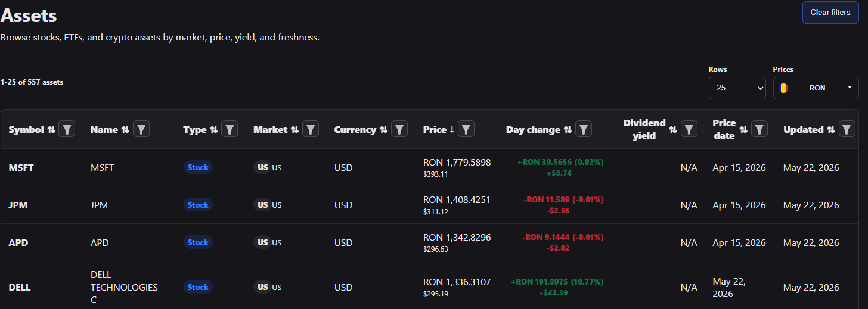Sort by Updated using sort arrows
868x309 pixels.
(x=831, y=129)
